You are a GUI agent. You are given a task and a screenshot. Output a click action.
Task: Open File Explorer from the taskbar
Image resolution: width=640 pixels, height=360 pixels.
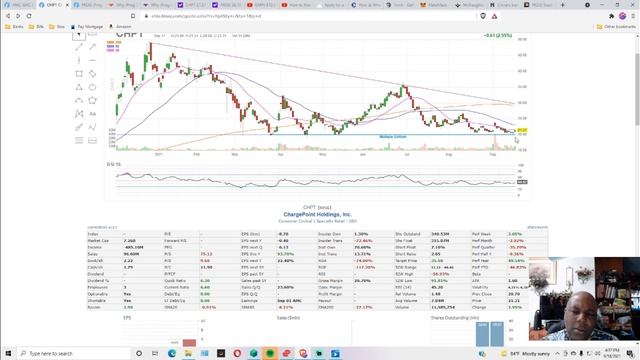tap(188, 353)
